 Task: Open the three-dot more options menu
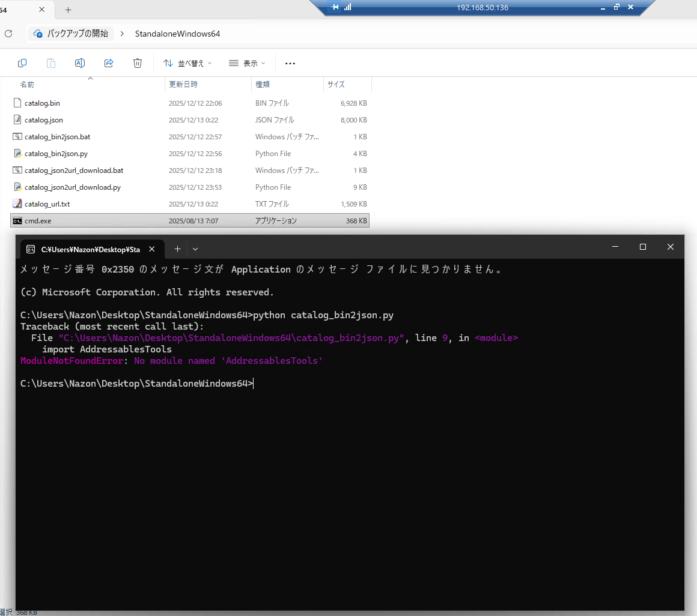point(290,63)
